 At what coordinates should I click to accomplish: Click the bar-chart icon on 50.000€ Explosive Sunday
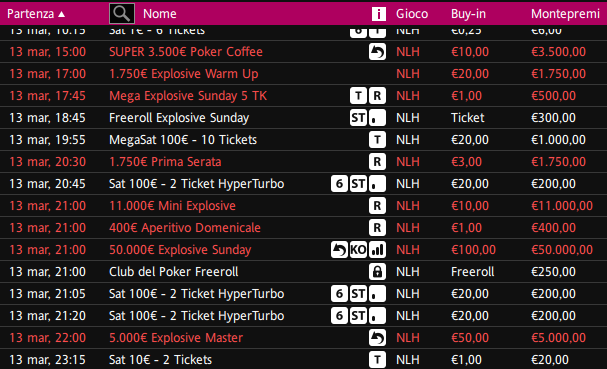pyautogui.click(x=377, y=250)
